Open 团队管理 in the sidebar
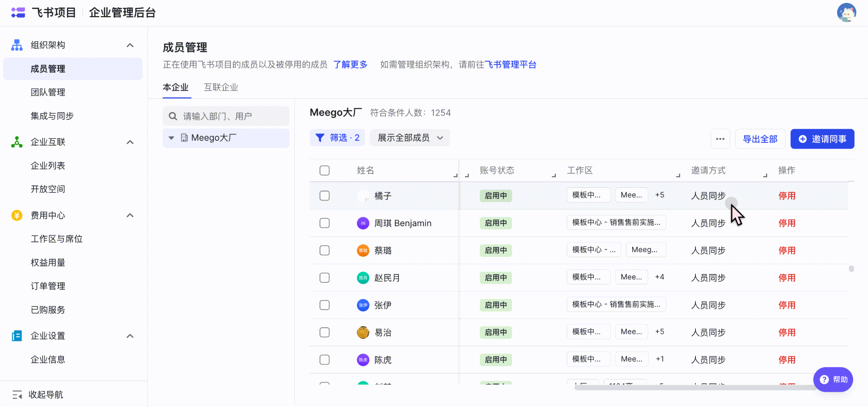The width and height of the screenshot is (868, 407). click(x=48, y=92)
